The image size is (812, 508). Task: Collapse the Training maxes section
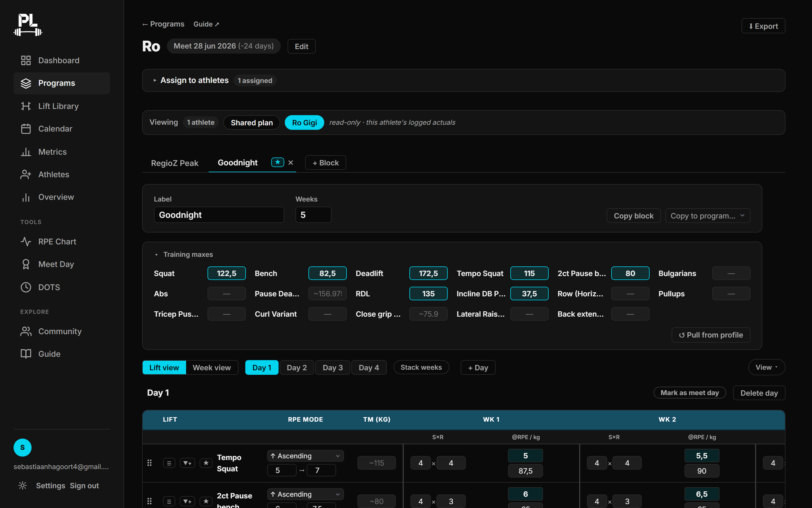[184, 254]
